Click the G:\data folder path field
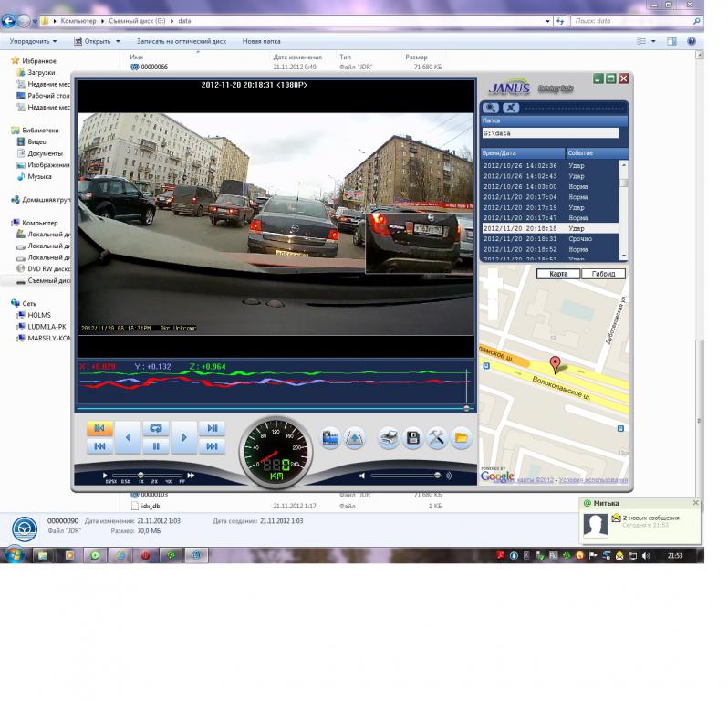 click(550, 133)
